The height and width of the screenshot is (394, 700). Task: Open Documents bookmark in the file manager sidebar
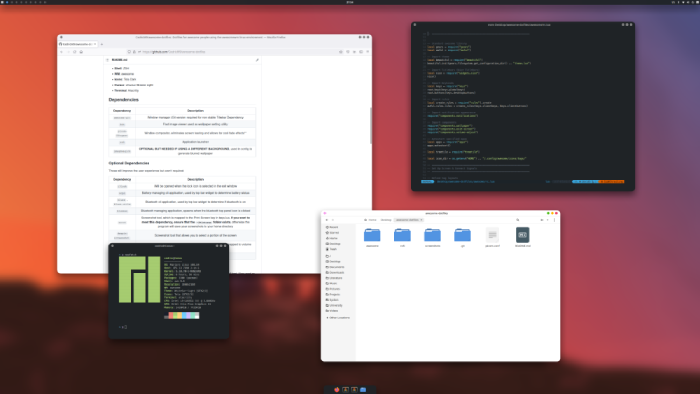(x=335, y=267)
